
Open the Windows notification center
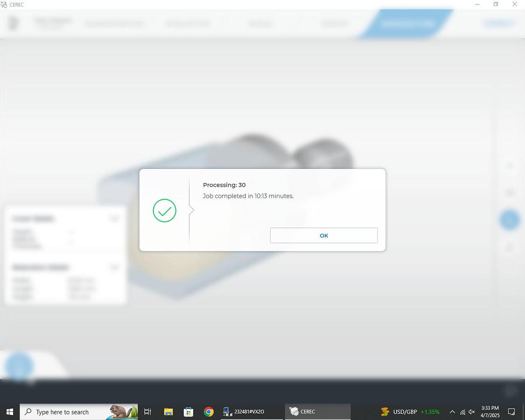point(511,412)
